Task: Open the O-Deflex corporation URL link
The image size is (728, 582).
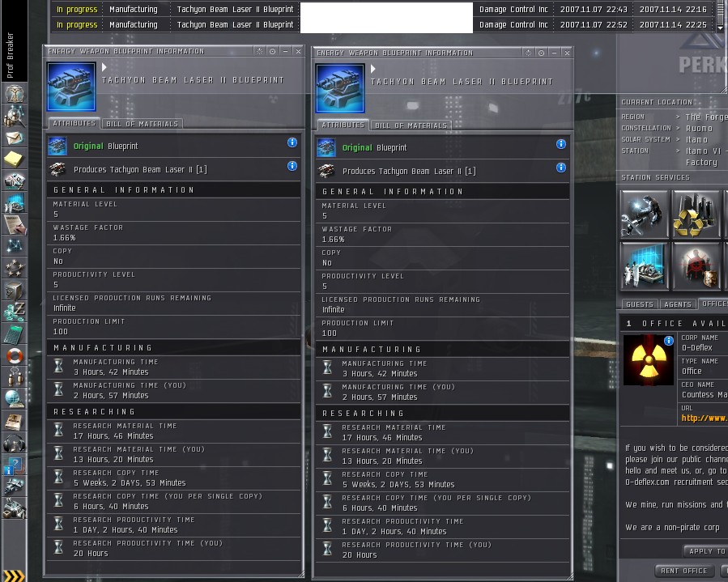Action: click(x=705, y=418)
